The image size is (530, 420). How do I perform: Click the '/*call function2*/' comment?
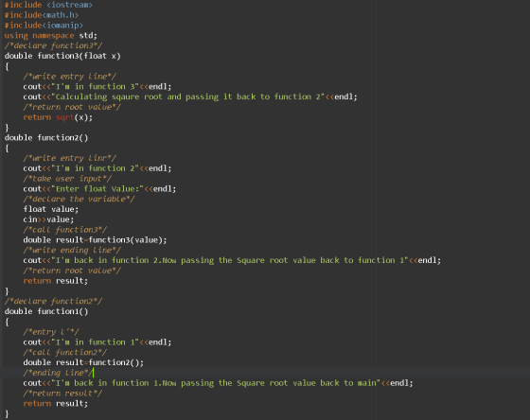(65, 353)
